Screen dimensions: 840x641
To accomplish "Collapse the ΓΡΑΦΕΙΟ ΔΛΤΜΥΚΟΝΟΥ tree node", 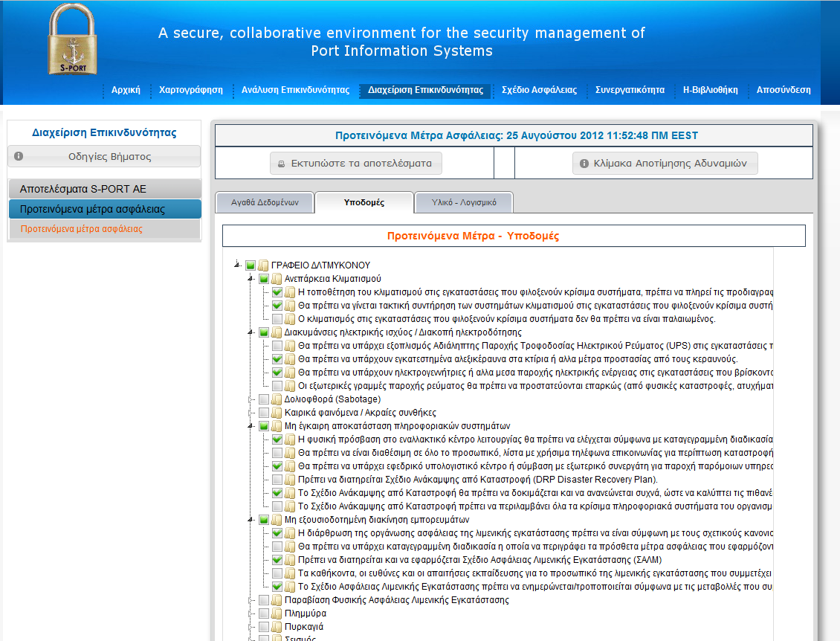I will coord(237,265).
